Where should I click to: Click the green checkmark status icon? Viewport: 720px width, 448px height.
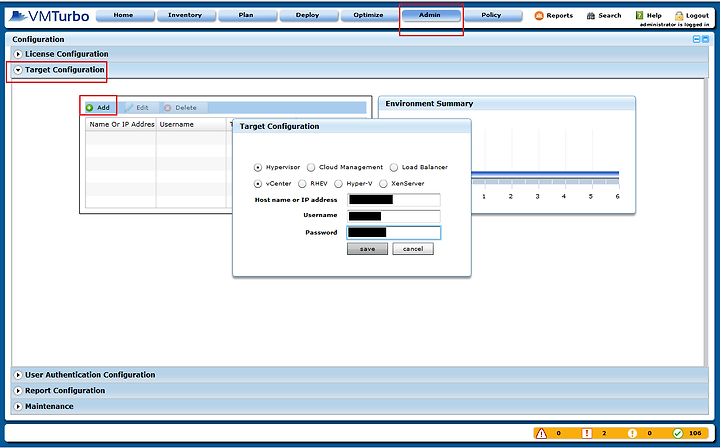(x=677, y=433)
